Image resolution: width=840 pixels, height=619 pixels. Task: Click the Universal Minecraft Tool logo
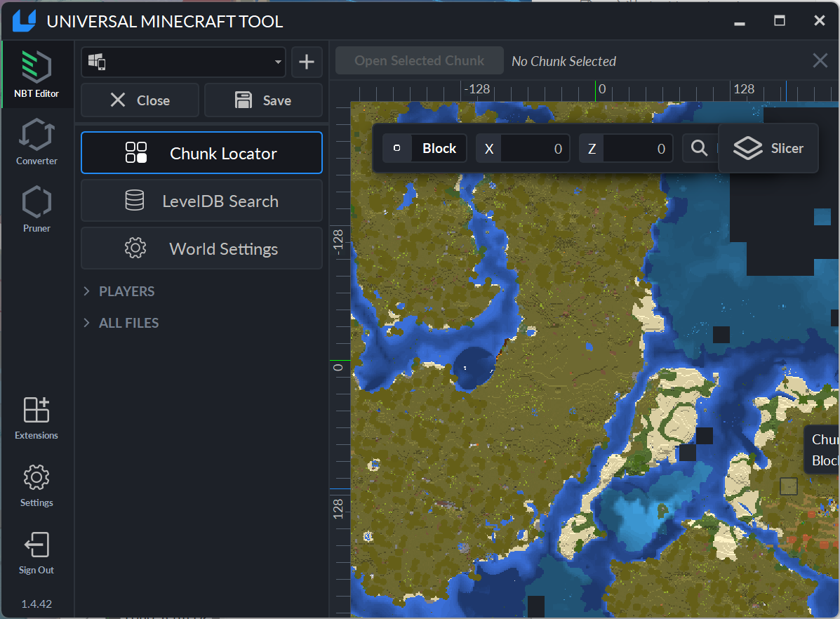25,21
